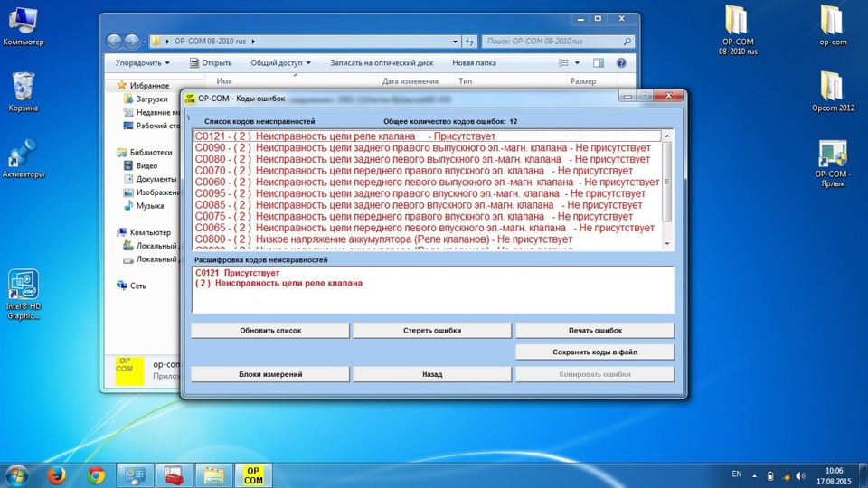Launch Firefox from the taskbar
Image resolution: width=868 pixels, height=488 pixels.
tap(56, 475)
